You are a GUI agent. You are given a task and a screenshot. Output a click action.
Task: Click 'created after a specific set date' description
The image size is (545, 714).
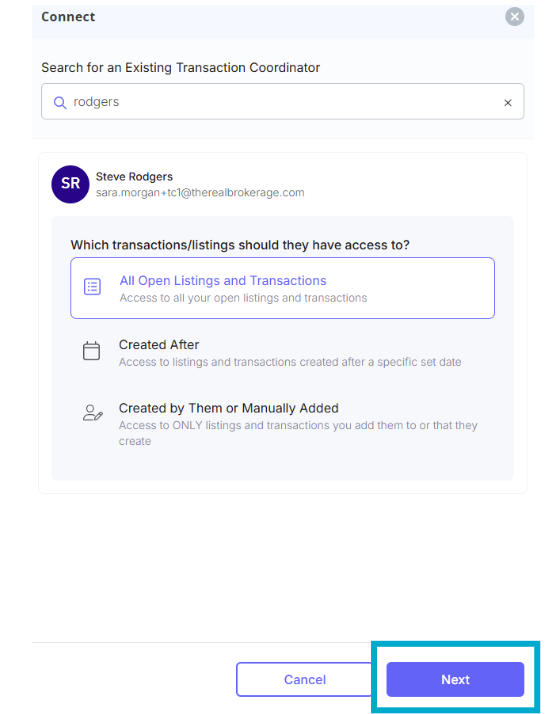290,362
